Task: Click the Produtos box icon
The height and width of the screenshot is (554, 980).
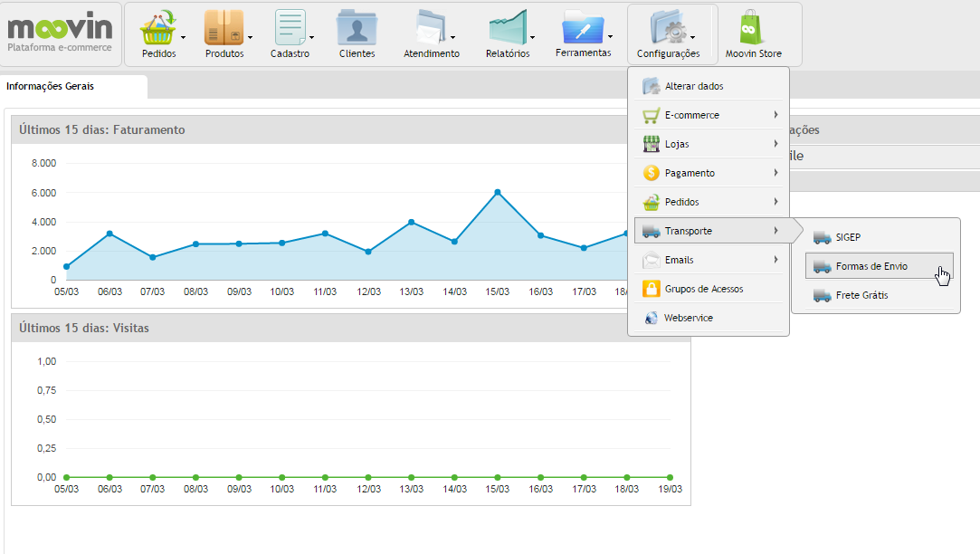Action: (x=223, y=28)
